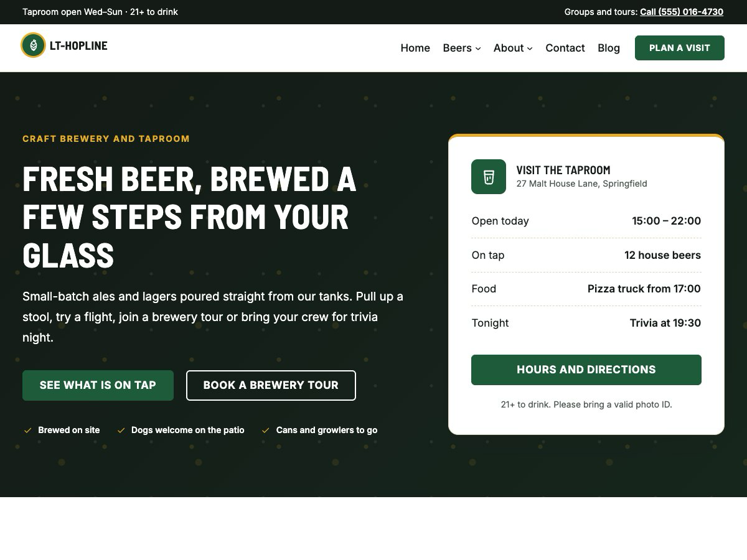747x560 pixels.
Task: Click the LT-Hopline hop logo icon
Action: (x=33, y=45)
